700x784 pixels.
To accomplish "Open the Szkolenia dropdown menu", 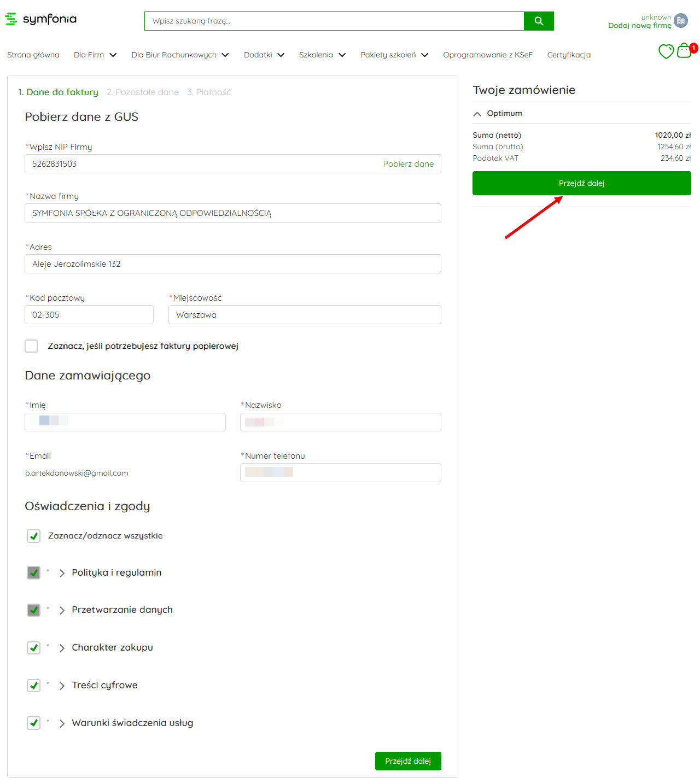I will pyautogui.click(x=322, y=55).
